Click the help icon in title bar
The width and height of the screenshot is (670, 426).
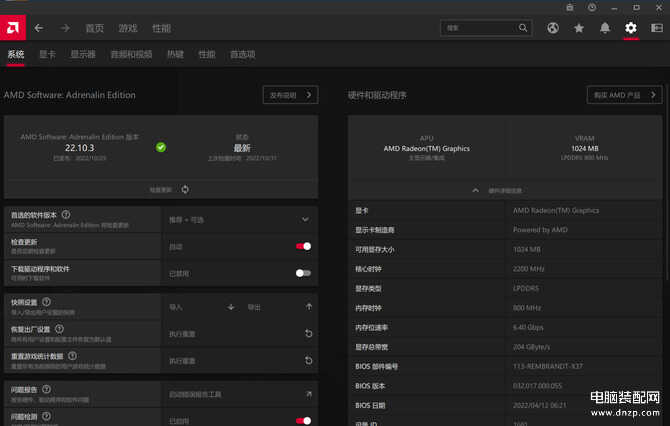592,7
